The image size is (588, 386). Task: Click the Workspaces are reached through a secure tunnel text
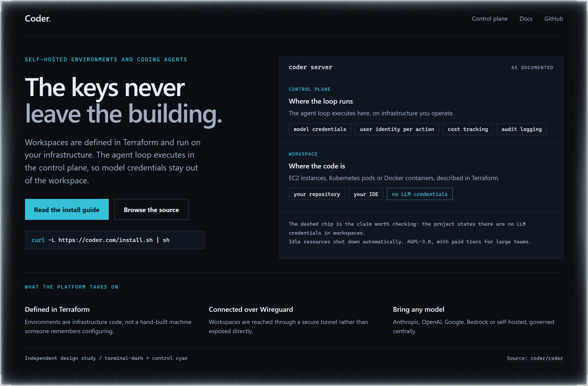point(288,326)
